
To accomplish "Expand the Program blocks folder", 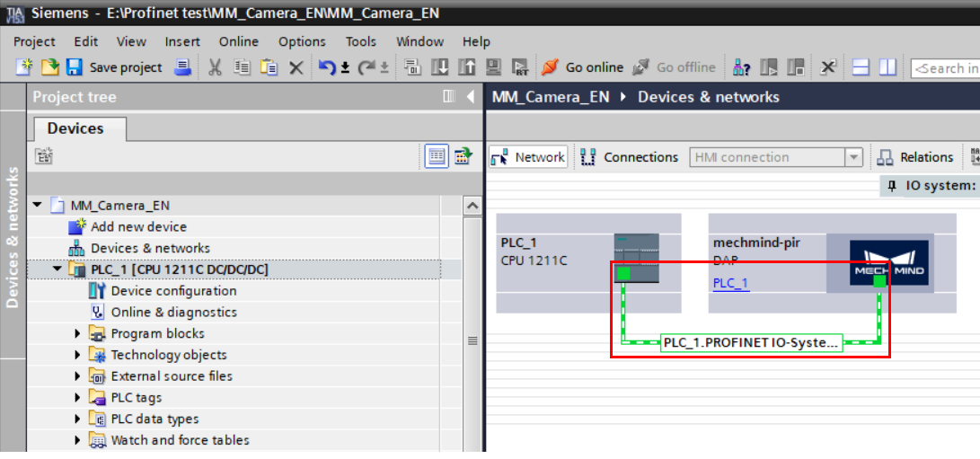I will point(77,334).
